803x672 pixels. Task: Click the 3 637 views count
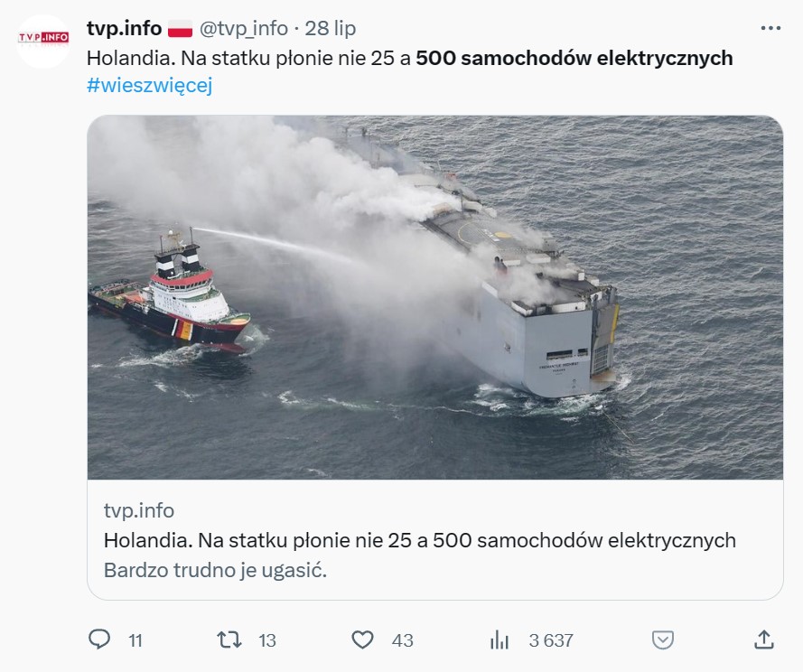[551, 640]
